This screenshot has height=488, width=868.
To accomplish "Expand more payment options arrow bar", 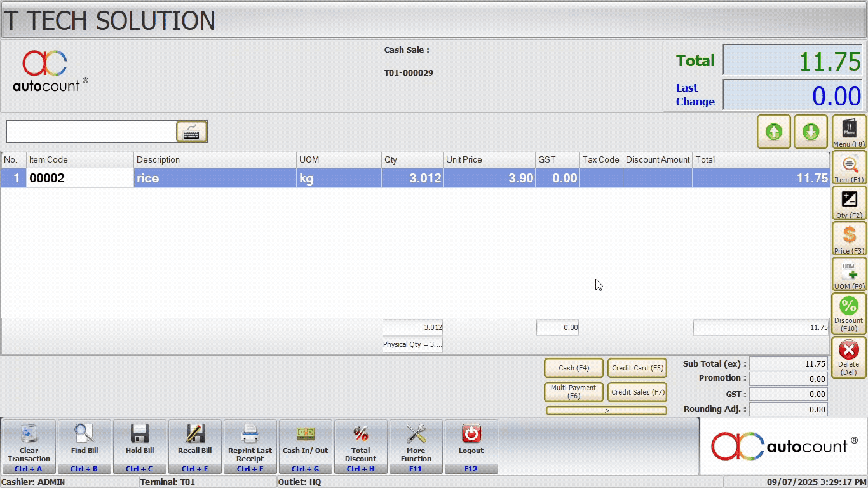I will tap(606, 411).
